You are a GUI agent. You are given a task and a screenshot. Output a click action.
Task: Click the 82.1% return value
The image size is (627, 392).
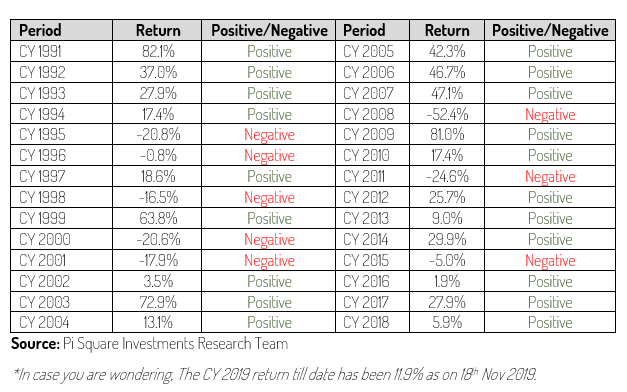coord(158,52)
